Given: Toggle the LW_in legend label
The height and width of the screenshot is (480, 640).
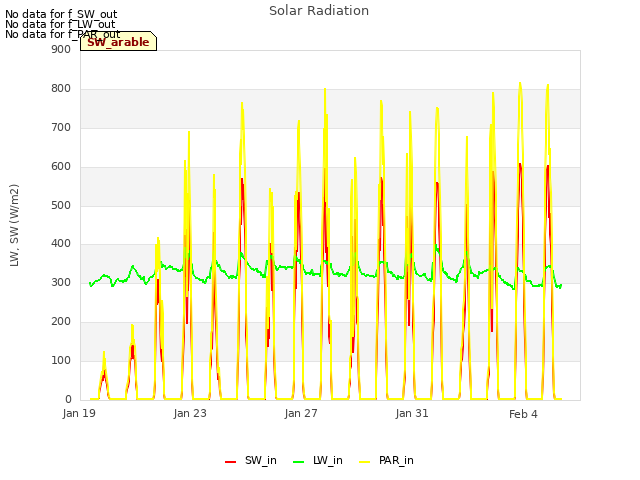Looking at the screenshot, I should click(328, 460).
